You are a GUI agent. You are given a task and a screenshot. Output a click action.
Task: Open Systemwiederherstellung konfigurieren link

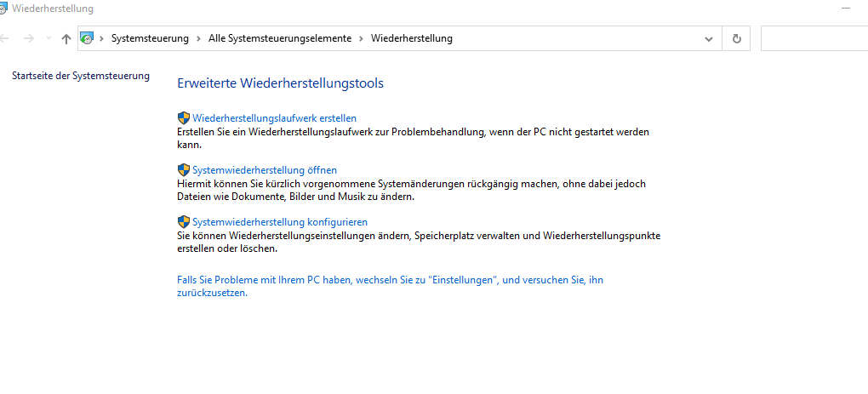280,222
